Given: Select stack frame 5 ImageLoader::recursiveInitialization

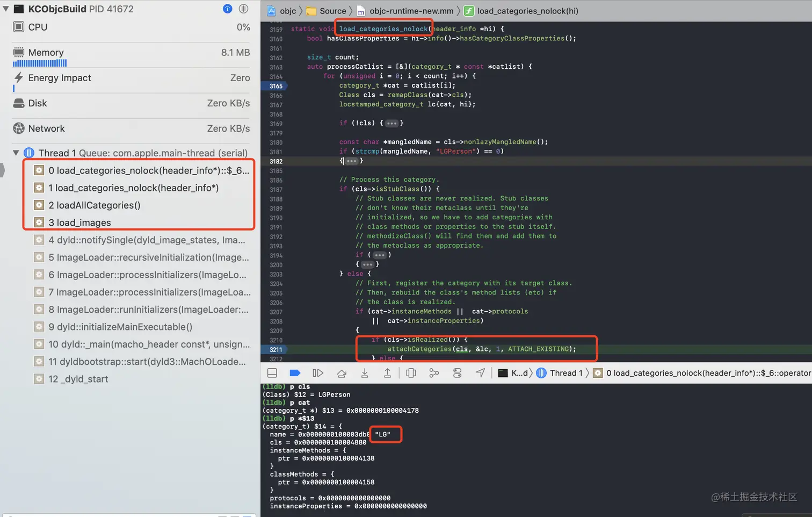Looking at the screenshot, I should click(x=142, y=257).
